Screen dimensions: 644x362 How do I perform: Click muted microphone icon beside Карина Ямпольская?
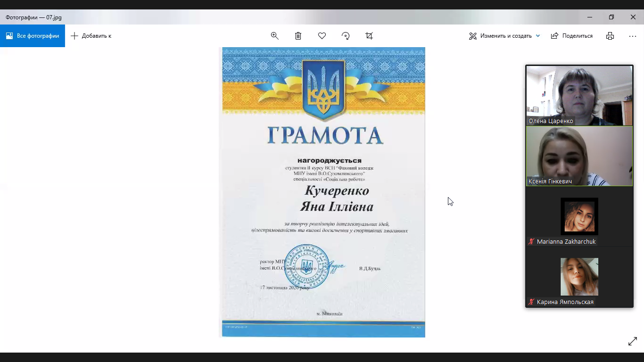(532, 302)
